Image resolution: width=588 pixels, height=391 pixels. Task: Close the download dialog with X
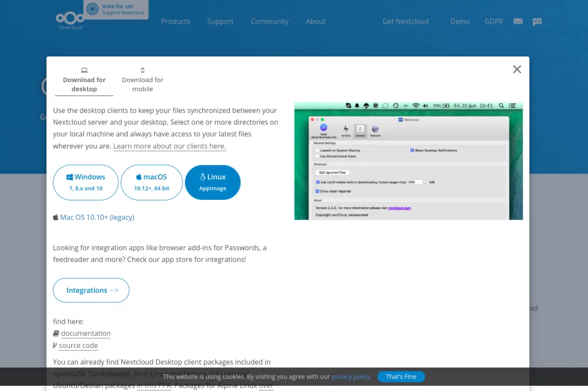pos(517,69)
